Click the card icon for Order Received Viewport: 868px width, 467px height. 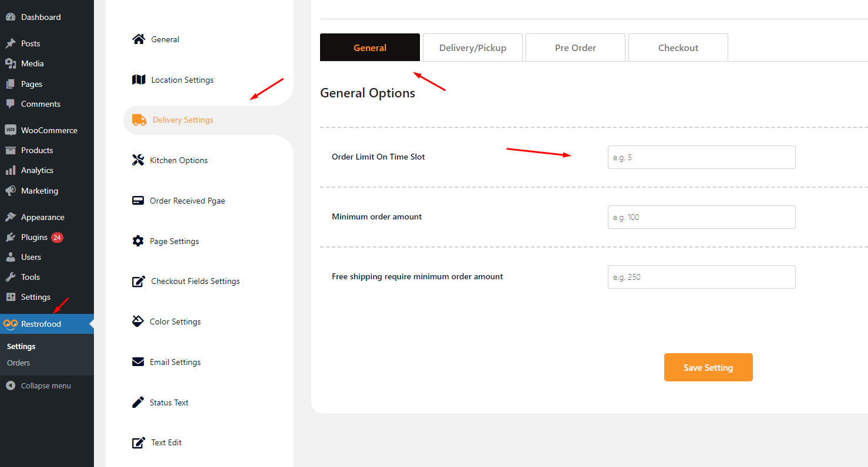pos(138,201)
